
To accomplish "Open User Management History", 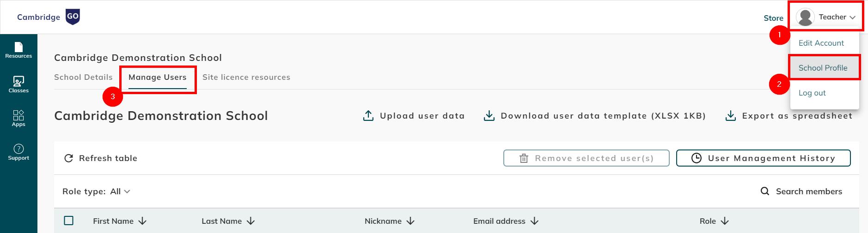I will click(763, 158).
